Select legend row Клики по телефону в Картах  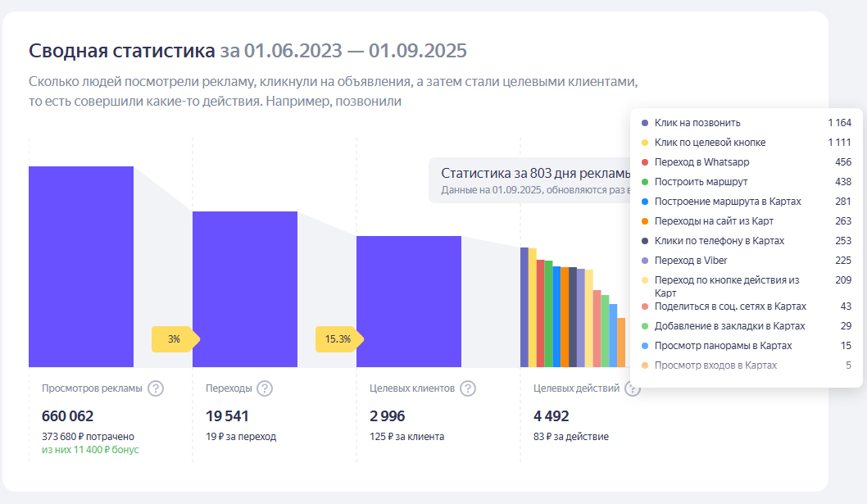pyautogui.click(x=747, y=241)
